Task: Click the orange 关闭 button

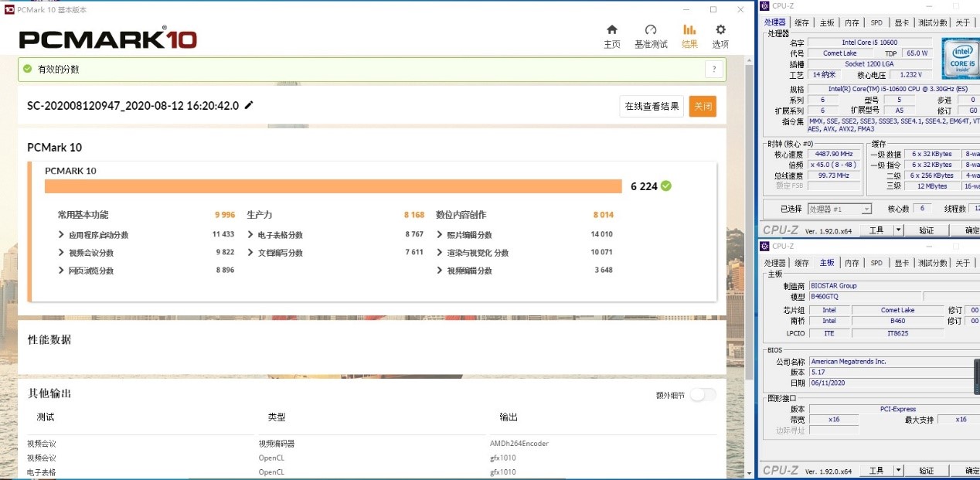Action: coord(703,106)
